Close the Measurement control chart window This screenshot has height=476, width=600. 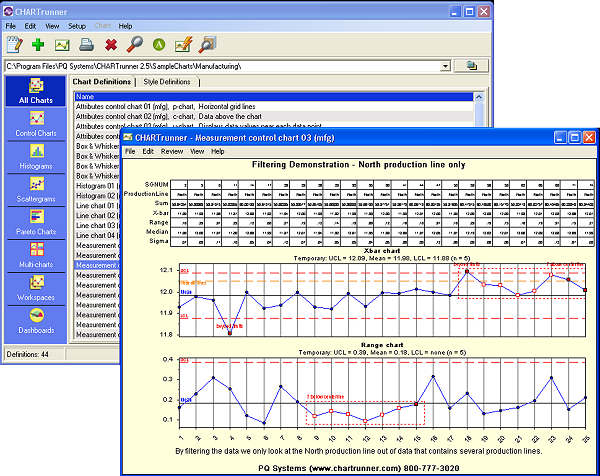589,137
